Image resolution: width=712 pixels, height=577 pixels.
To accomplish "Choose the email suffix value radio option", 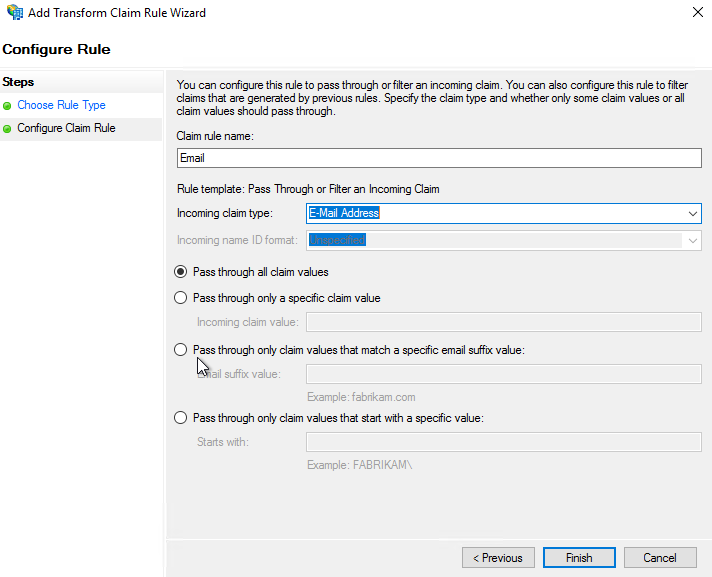I will (x=181, y=350).
